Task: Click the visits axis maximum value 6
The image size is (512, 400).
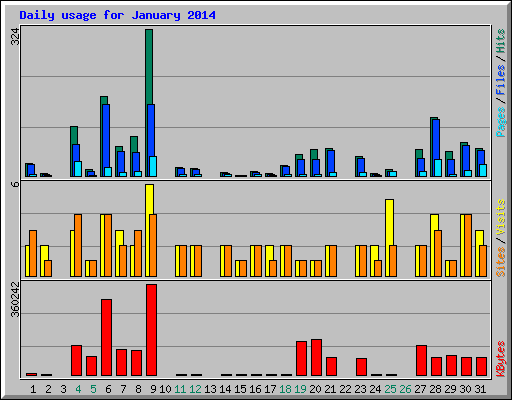Action: [15, 184]
